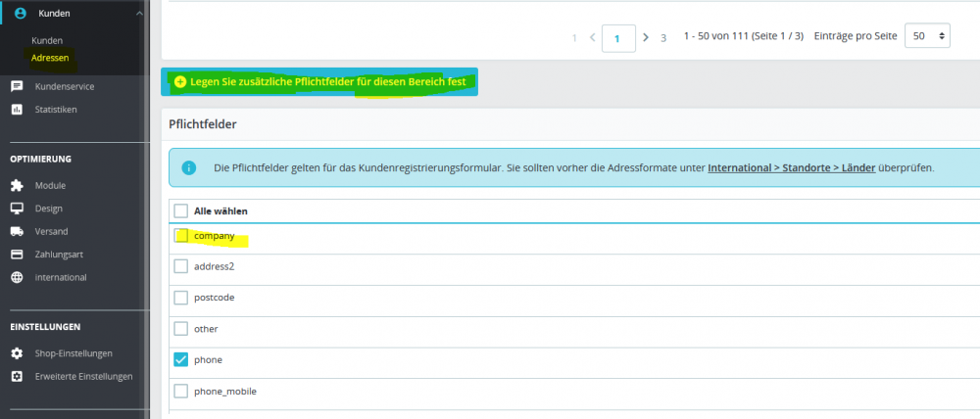Open Kundenservice in the sidebar
Viewport: 980px width, 419px height.
point(65,87)
